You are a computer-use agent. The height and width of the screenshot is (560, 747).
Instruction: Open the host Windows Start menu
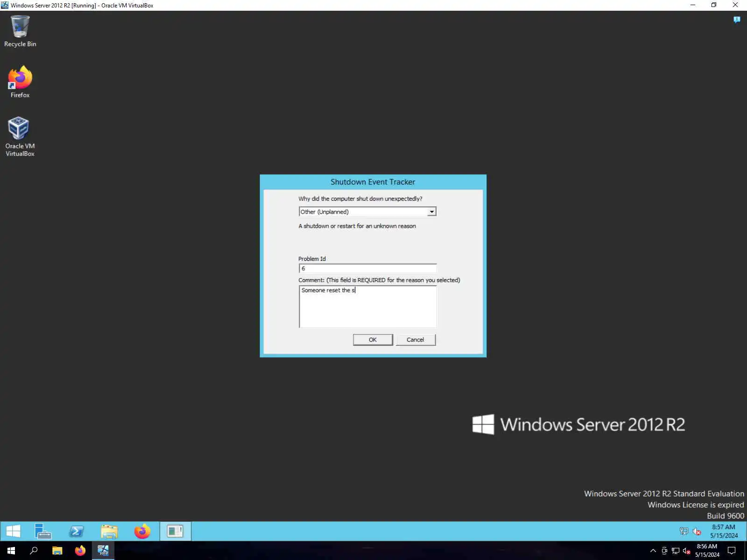point(11,551)
